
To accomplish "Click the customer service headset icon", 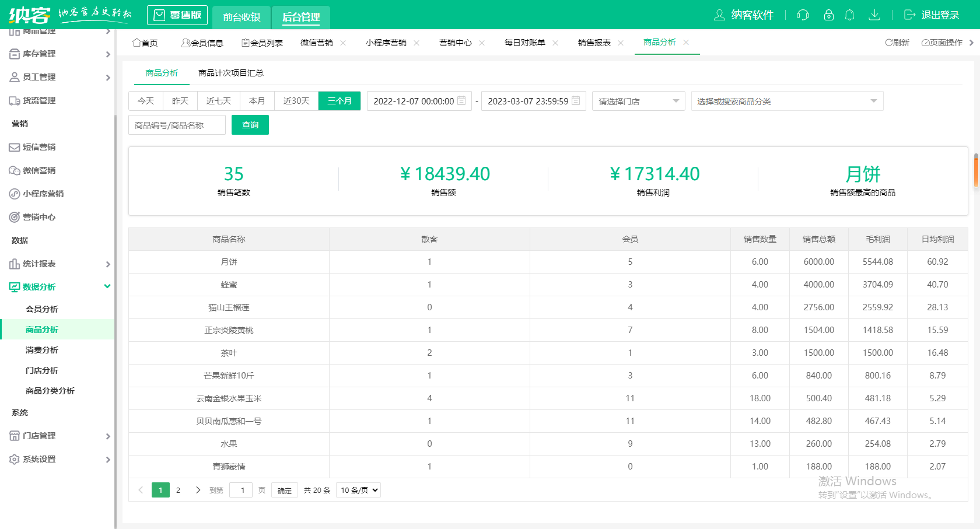I will pos(803,15).
